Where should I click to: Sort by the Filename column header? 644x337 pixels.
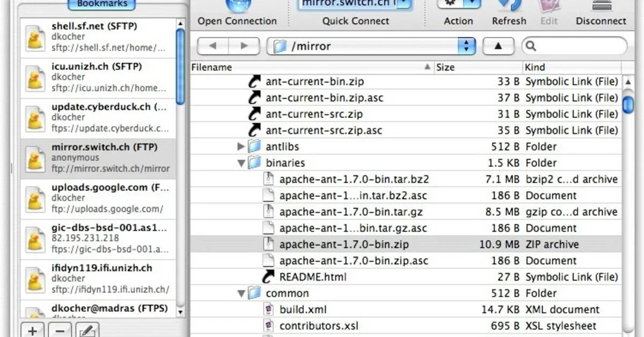(x=311, y=67)
